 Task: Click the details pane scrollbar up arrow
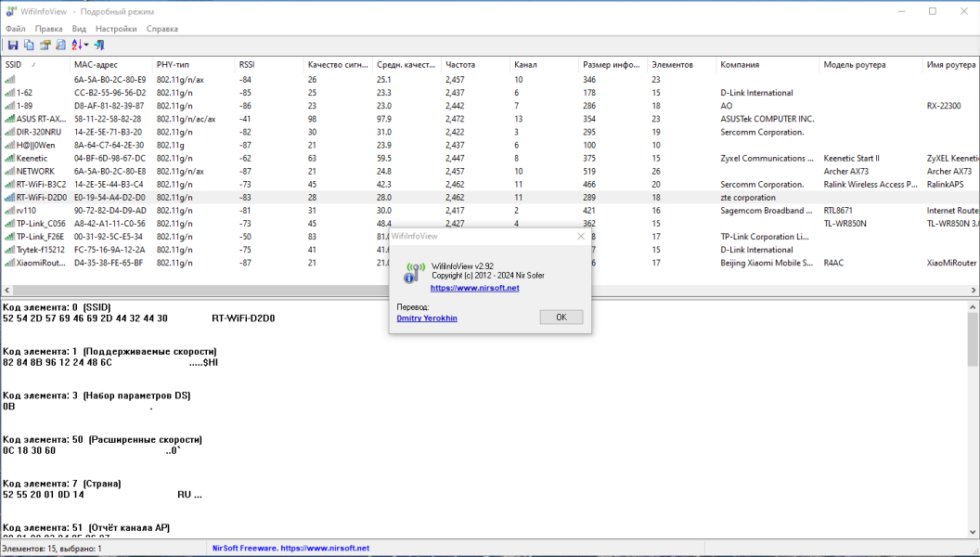tap(974, 307)
